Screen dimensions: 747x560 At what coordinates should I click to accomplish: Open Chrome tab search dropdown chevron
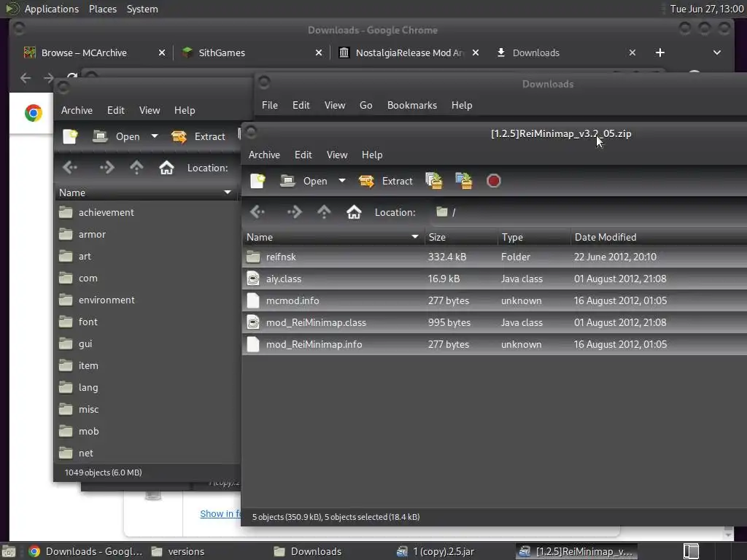click(x=717, y=52)
